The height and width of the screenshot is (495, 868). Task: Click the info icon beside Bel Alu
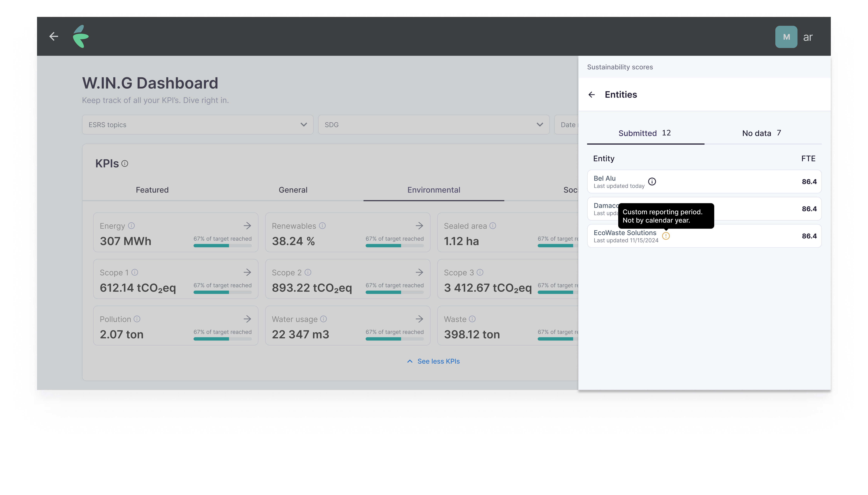652,181
